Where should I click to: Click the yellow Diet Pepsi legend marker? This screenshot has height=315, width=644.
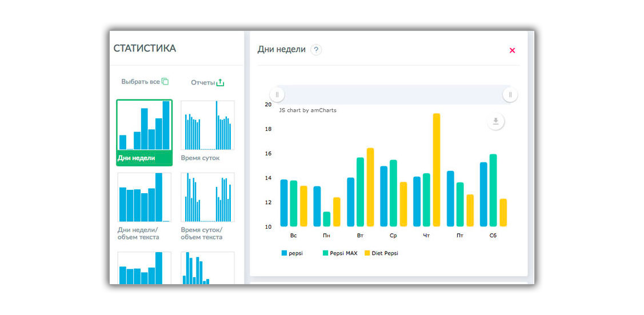click(367, 253)
